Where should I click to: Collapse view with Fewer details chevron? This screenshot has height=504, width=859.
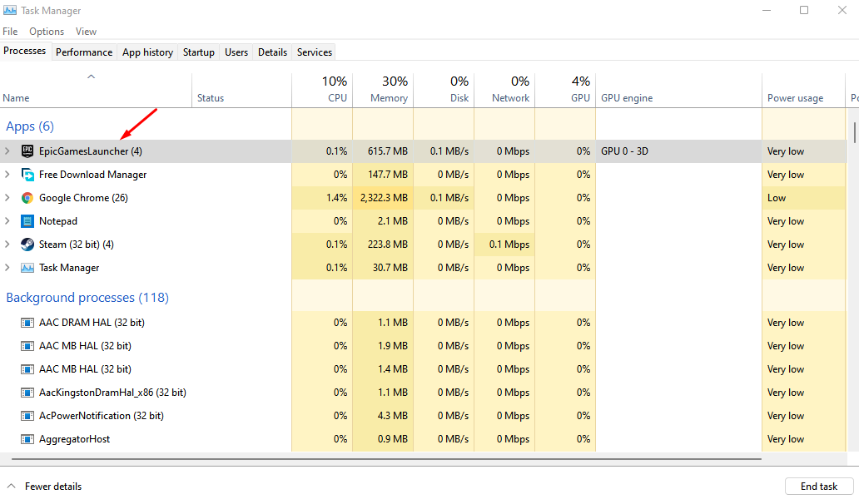tap(11, 486)
